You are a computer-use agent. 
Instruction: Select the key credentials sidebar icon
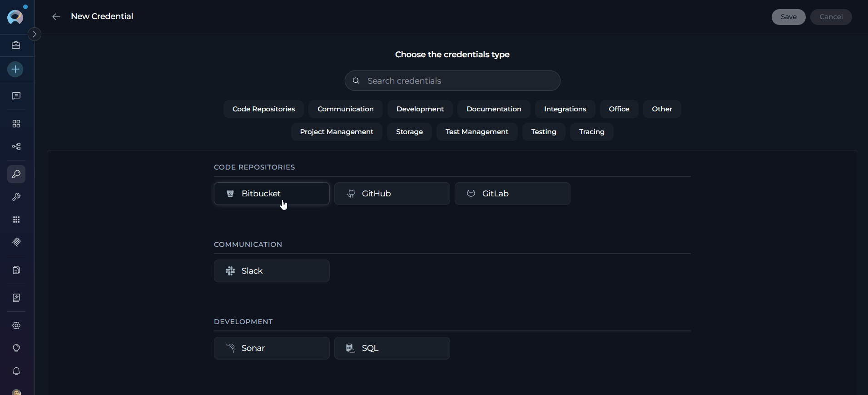(16, 174)
